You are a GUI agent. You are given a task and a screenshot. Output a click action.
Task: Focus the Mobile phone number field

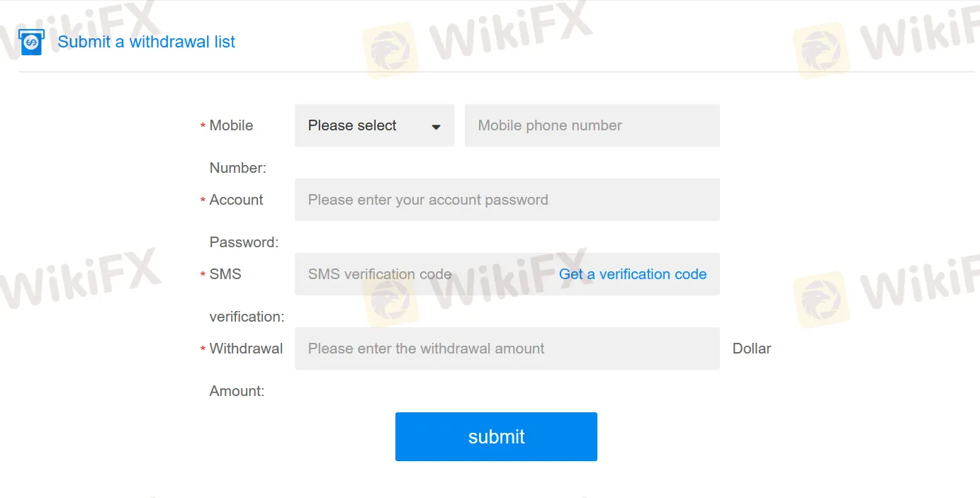592,125
